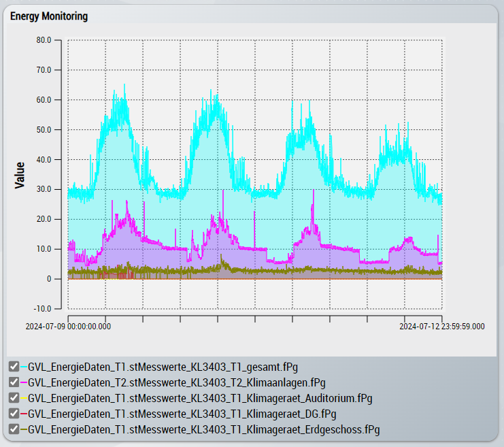Image resolution: width=504 pixels, height=447 pixels.
Task: Click the 2024-07-12 end timestamp label
Action: [441, 327]
